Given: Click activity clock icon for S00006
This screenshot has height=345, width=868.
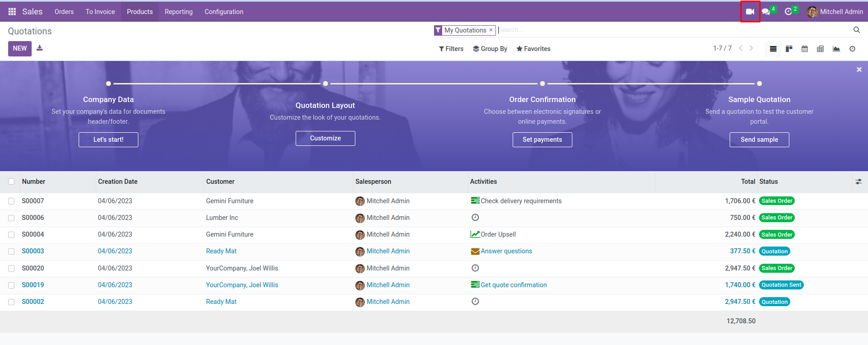Looking at the screenshot, I should pyautogui.click(x=475, y=218).
